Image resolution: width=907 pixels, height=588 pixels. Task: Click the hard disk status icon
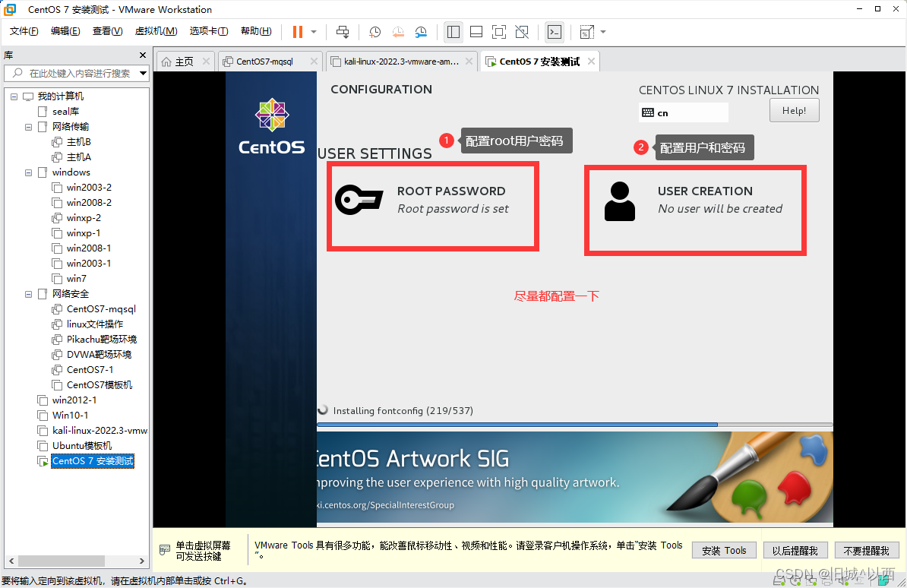[x=778, y=580]
